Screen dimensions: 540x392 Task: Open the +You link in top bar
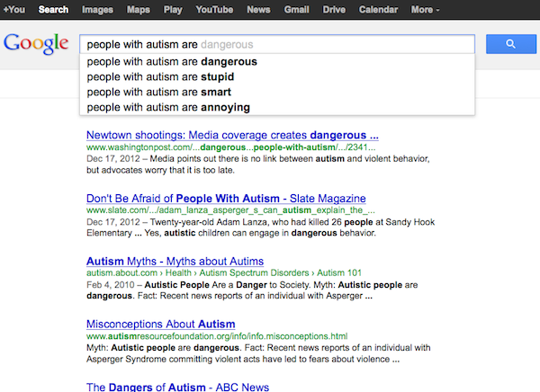click(x=14, y=10)
